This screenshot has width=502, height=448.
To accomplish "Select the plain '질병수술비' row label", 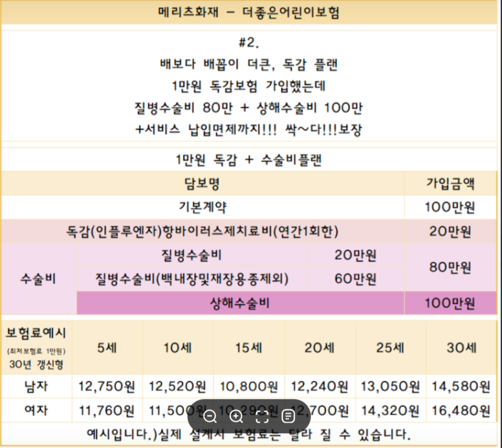I will [x=191, y=255].
